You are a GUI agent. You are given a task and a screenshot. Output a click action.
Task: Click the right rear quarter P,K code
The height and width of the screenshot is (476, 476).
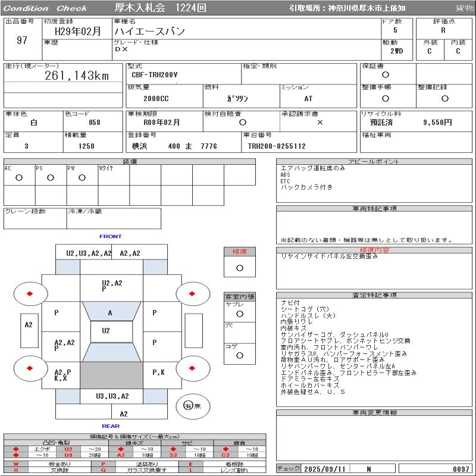coord(158,372)
